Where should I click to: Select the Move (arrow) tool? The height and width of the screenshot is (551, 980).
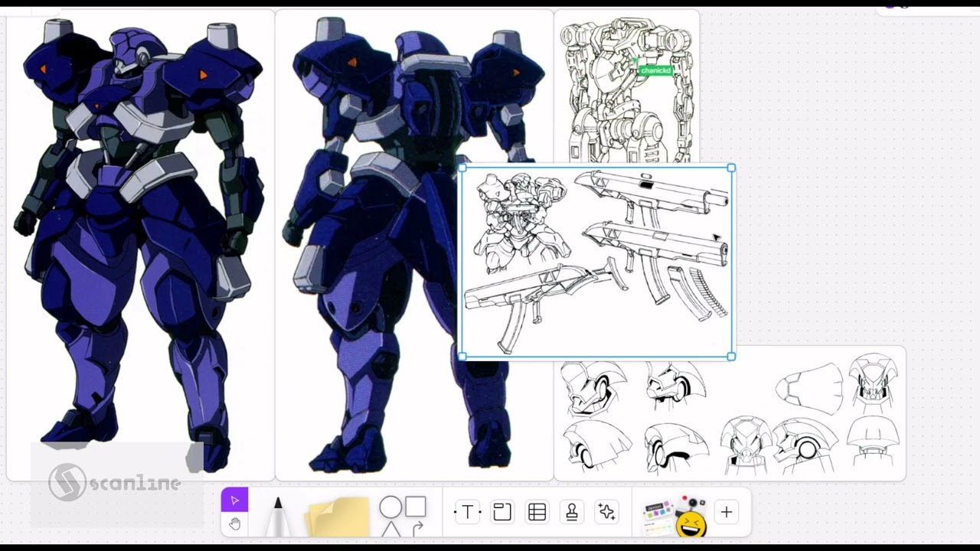pos(234,500)
